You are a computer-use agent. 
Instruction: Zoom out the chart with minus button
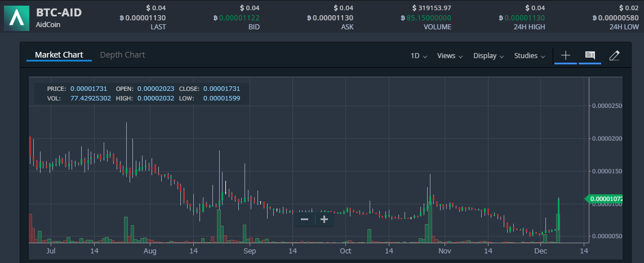(x=304, y=220)
